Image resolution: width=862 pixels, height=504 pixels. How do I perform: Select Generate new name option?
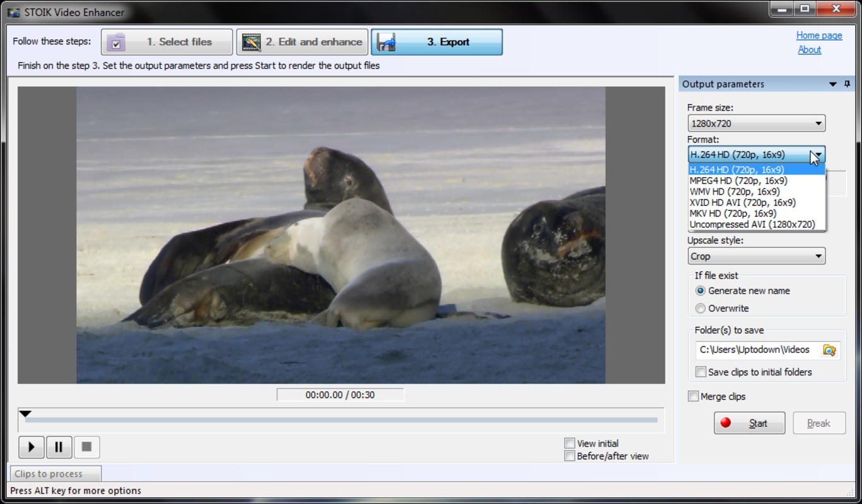742,291
